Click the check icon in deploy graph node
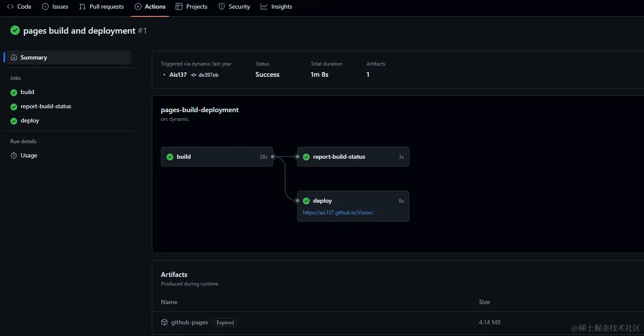 (306, 201)
